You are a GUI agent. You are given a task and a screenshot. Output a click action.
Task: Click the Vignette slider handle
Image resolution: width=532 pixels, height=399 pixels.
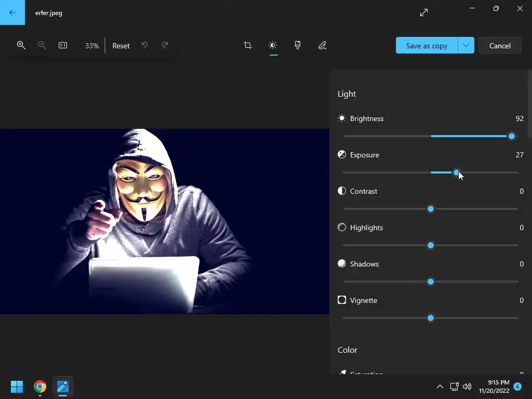point(431,318)
